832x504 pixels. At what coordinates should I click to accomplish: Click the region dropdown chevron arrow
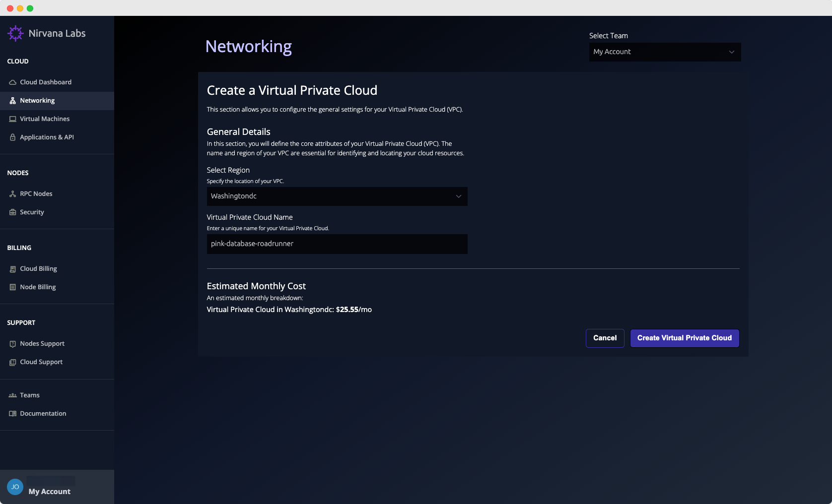pos(458,196)
